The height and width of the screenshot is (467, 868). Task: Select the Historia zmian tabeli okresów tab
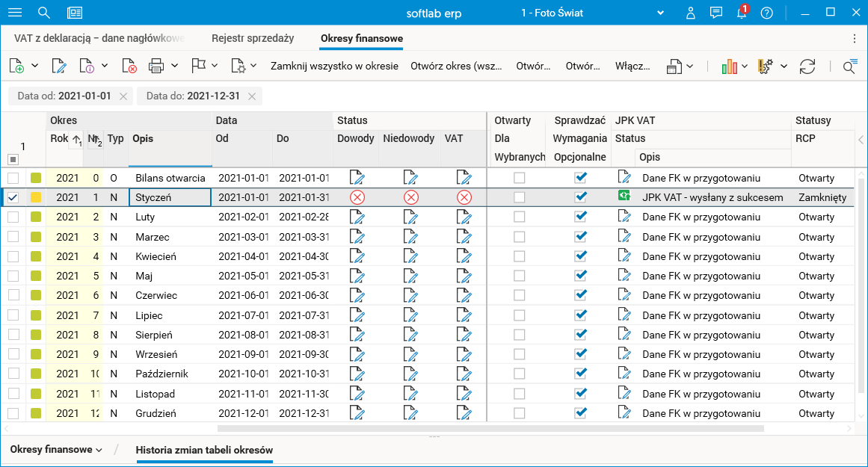click(204, 450)
